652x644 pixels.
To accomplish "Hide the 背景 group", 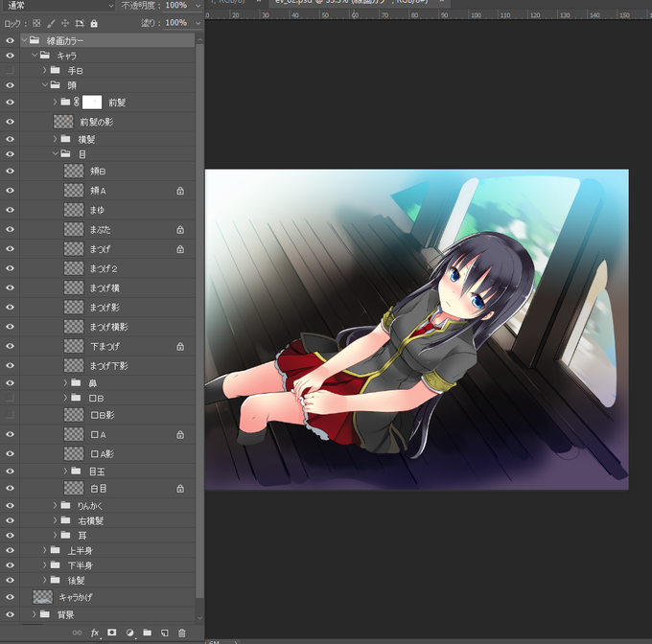I will coord(10,614).
